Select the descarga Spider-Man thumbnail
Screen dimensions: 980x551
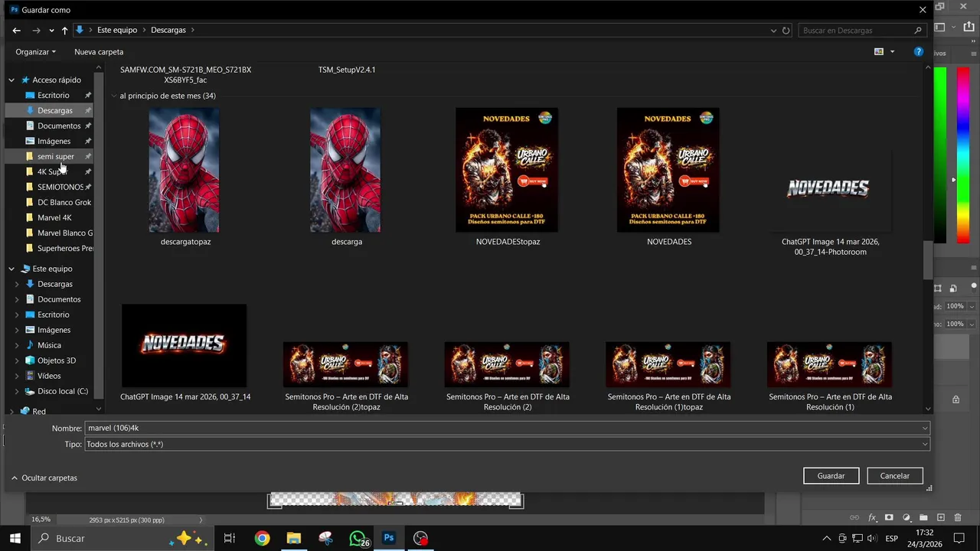(x=345, y=170)
